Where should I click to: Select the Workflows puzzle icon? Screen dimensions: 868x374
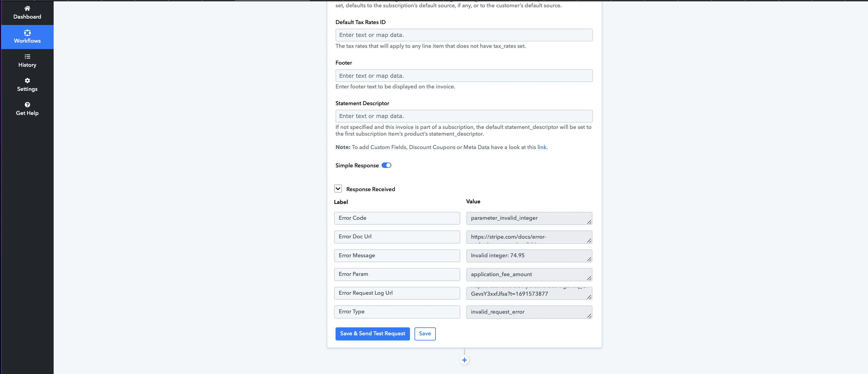[x=27, y=33]
